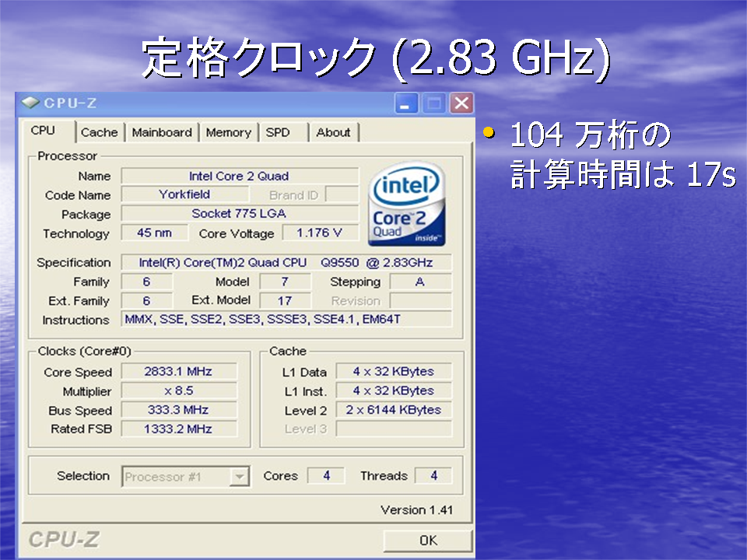
Task: Select the CPU tab
Action: [x=48, y=131]
